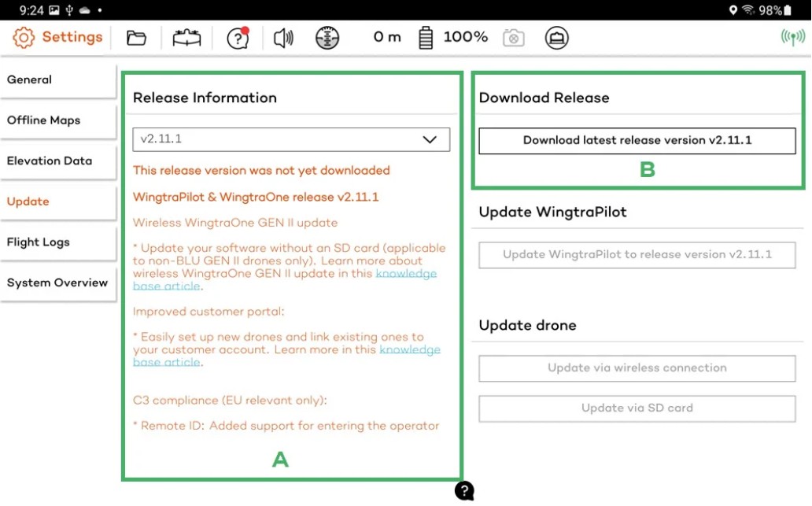Tap the Release Information heading
This screenshot has width=812, height=506.
pyautogui.click(x=205, y=98)
